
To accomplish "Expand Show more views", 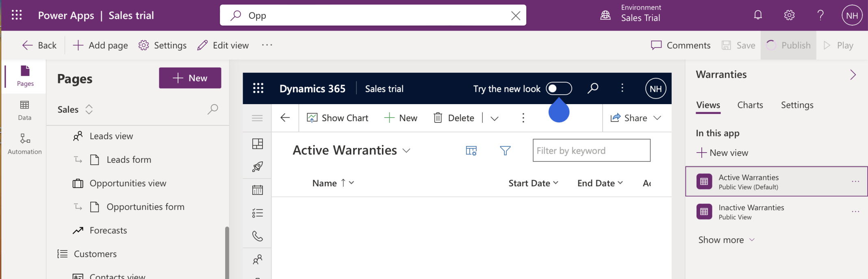I will click(726, 240).
